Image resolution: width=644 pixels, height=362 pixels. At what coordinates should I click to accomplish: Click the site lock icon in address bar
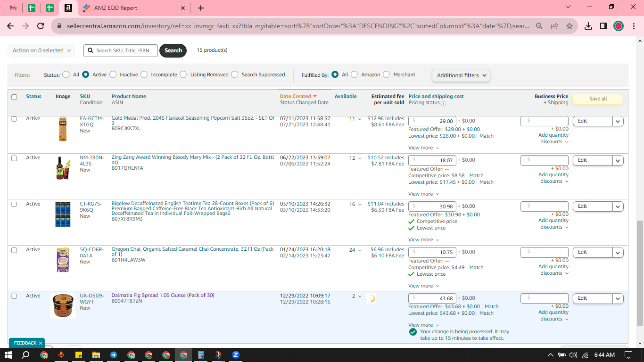click(x=59, y=26)
